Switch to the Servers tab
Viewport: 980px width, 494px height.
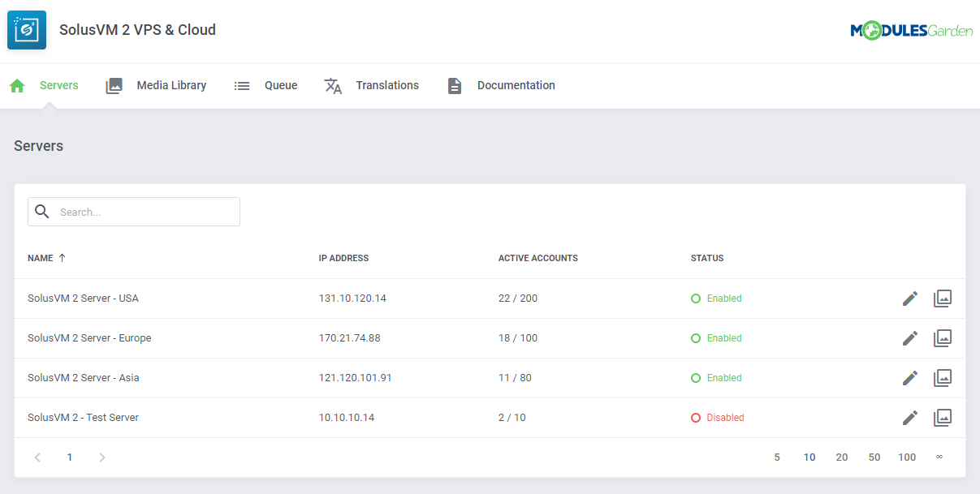pos(59,85)
